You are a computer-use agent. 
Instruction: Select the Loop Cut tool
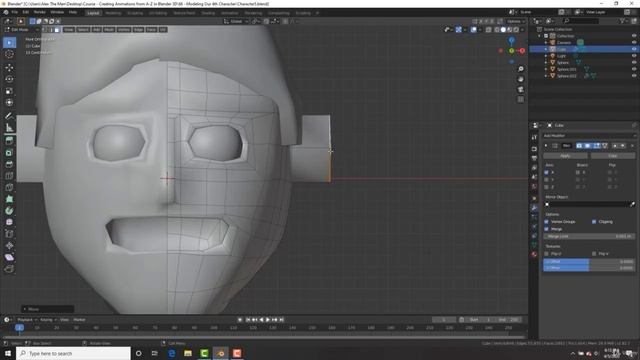[x=9, y=176]
